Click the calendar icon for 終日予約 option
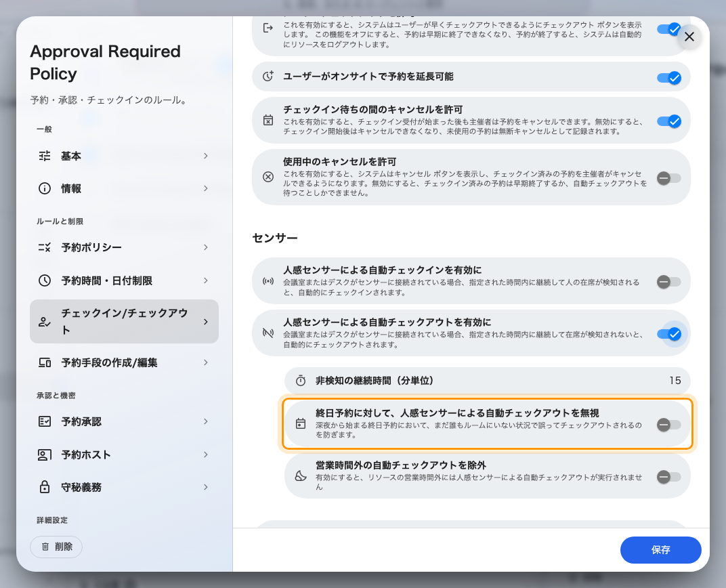Viewport: 726px width, 588px height. coord(301,423)
